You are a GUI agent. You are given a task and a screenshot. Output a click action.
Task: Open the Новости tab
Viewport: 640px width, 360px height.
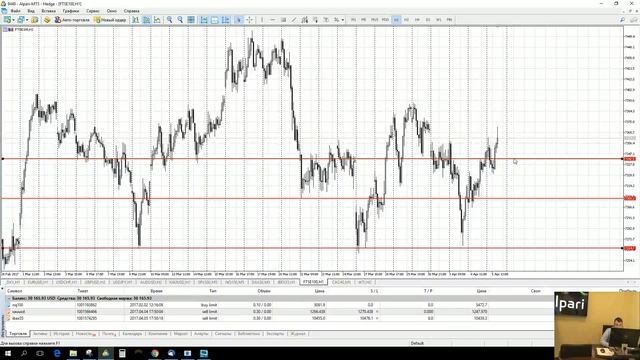tap(85, 334)
